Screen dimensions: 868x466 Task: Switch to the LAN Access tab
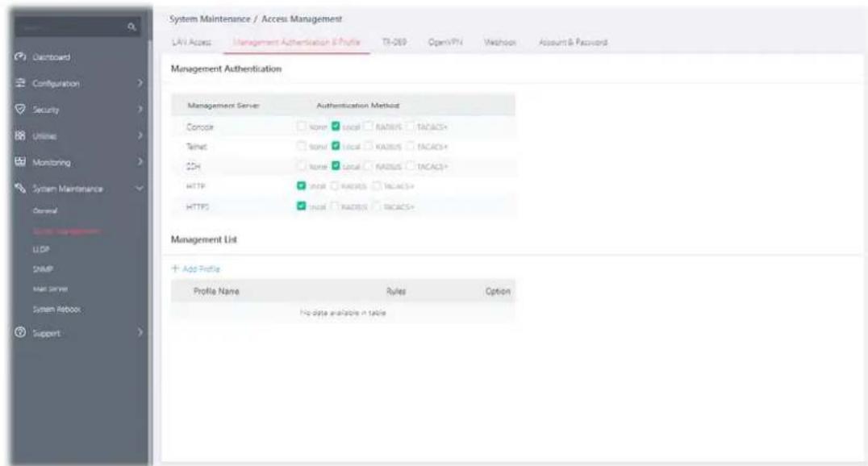191,42
